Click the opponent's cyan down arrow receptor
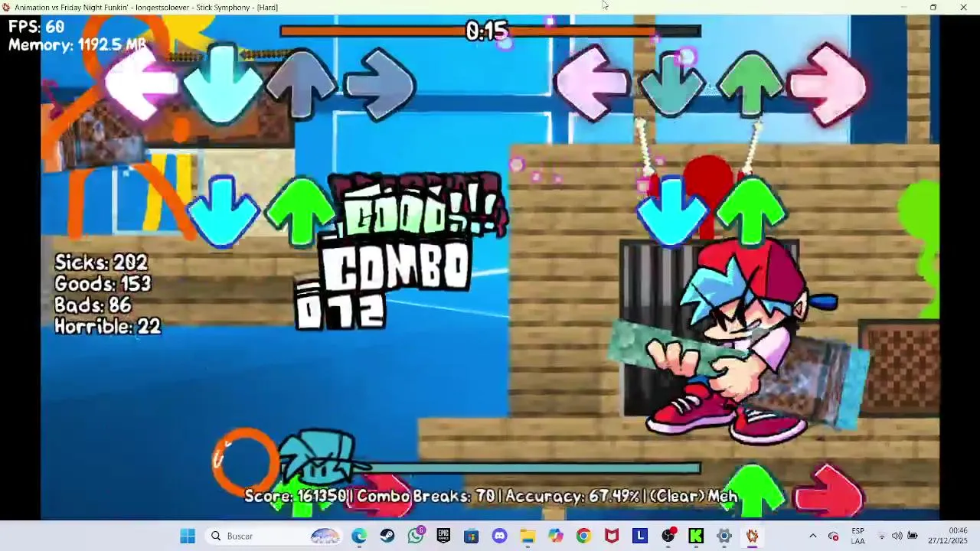The height and width of the screenshot is (551, 980). coord(223,84)
